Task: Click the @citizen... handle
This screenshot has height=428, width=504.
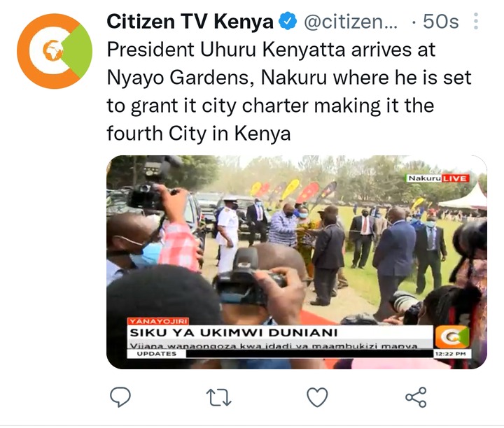Action: (351, 22)
